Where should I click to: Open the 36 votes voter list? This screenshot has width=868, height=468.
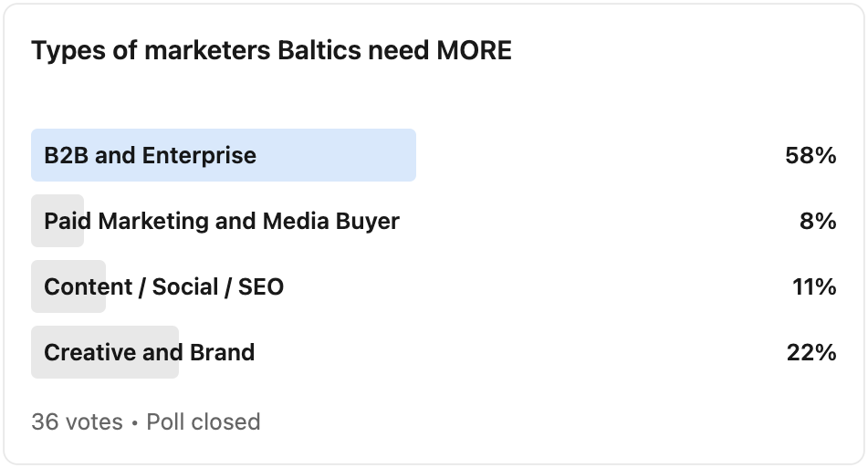point(77,421)
